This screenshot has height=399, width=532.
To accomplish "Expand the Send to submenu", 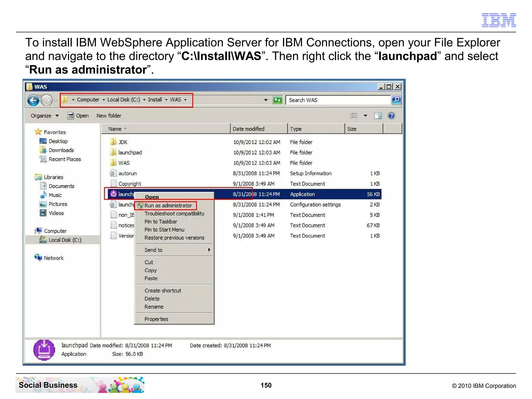I will [174, 250].
